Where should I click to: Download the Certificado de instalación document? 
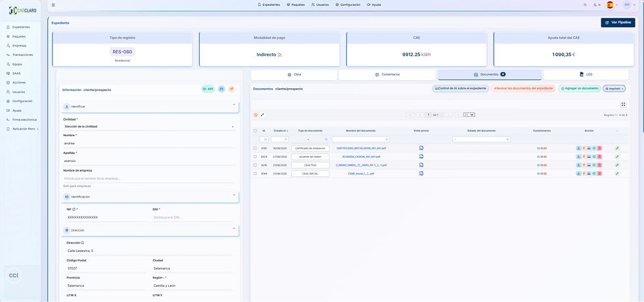(x=579, y=148)
